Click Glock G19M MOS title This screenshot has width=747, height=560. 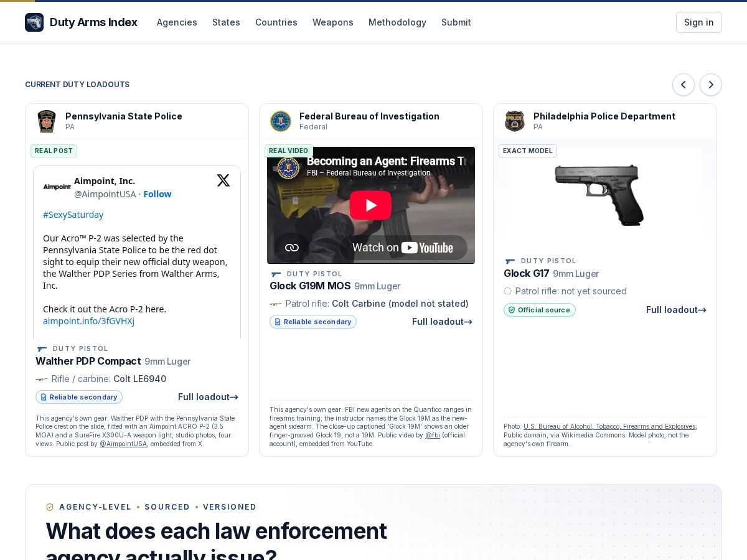point(310,286)
